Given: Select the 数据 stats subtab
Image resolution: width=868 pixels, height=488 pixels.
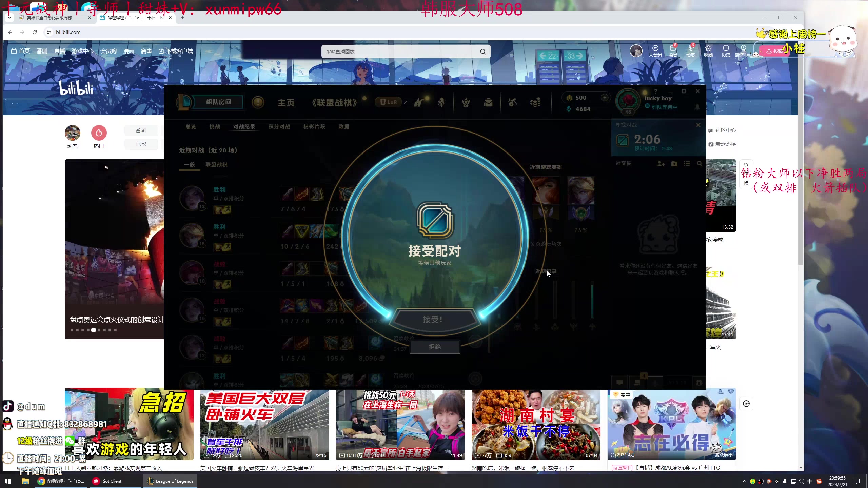Looking at the screenshot, I should 344,126.
